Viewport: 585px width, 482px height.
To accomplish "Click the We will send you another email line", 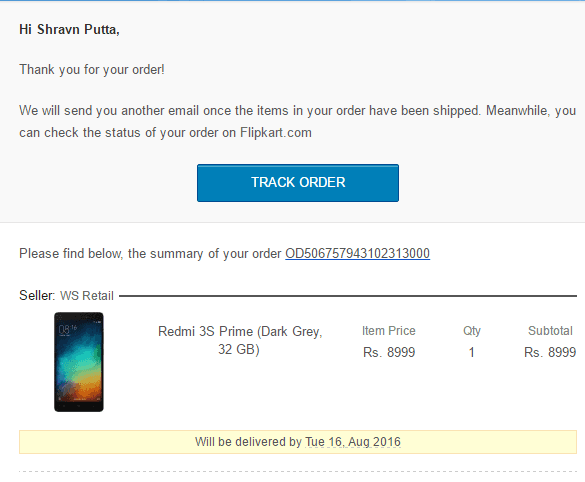I will click(298, 110).
